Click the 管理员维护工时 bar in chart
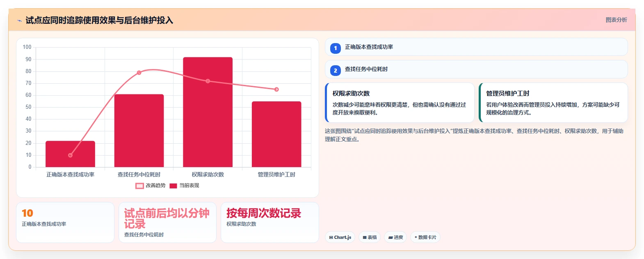644x259 pixels. coord(276,134)
